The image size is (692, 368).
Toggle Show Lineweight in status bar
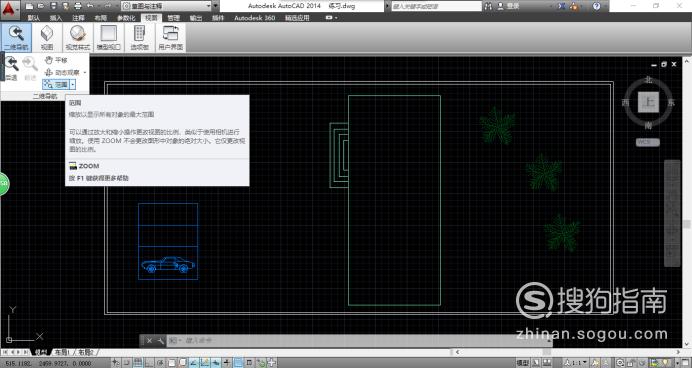tap(227, 363)
